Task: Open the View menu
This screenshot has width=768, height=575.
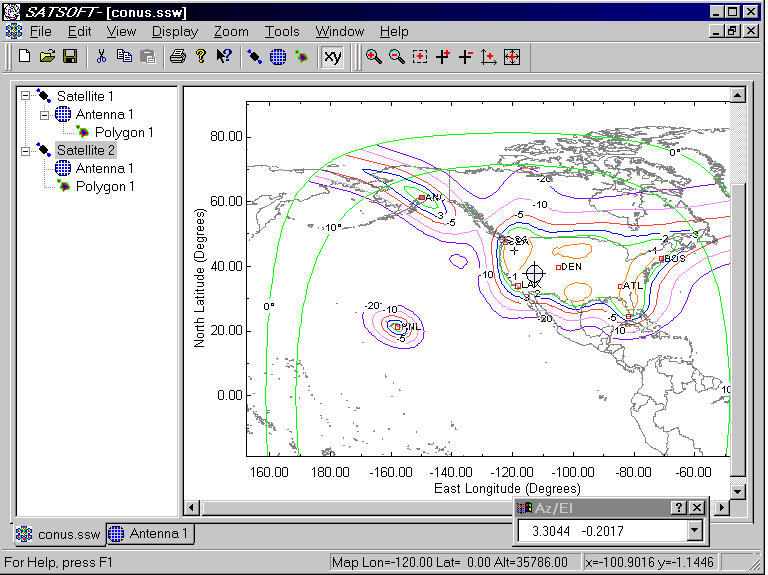Action: [121, 31]
